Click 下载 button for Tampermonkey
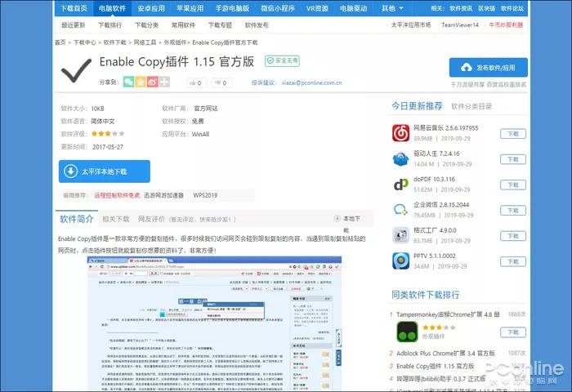This screenshot has width=572, height=392. pyautogui.click(x=513, y=332)
